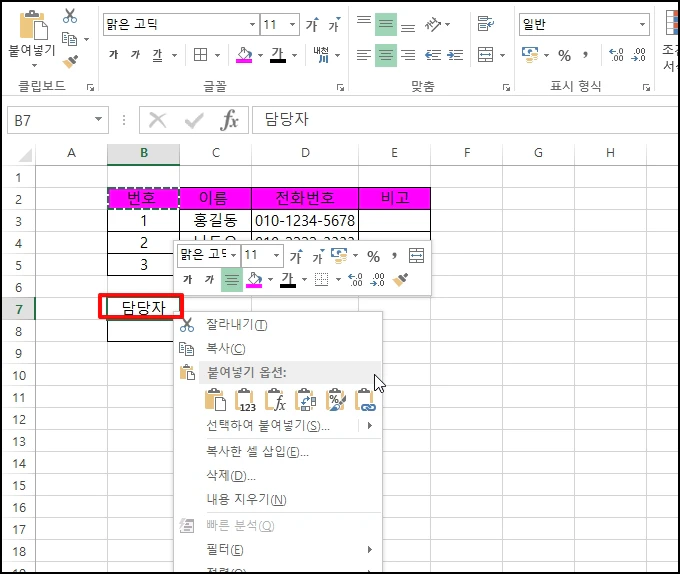
Task: Toggle underline in the ribbon font group
Action: tap(157, 55)
